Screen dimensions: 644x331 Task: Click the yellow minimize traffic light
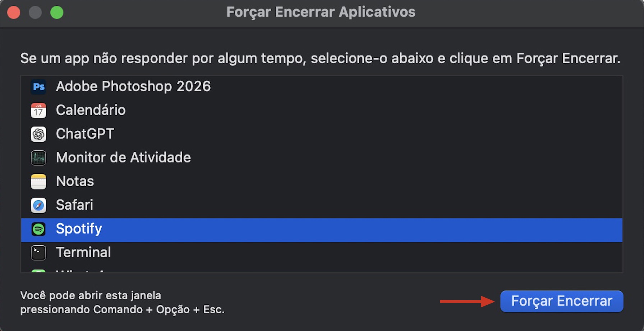tap(35, 12)
